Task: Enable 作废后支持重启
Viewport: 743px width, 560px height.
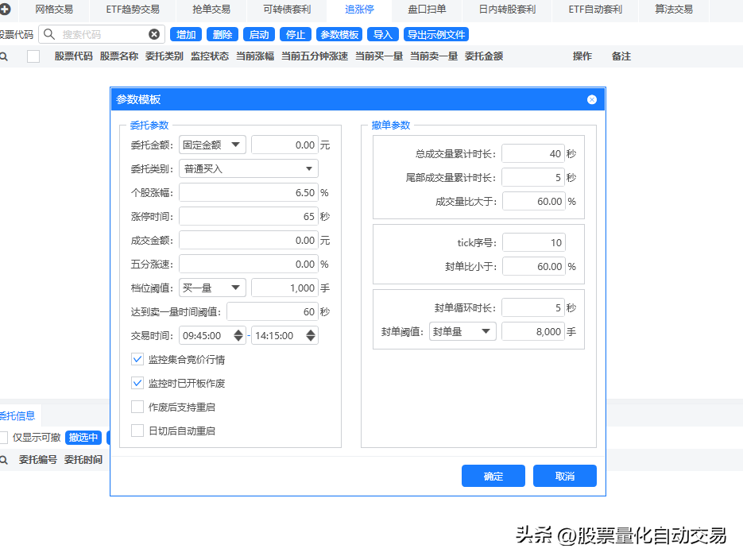Action: point(137,407)
